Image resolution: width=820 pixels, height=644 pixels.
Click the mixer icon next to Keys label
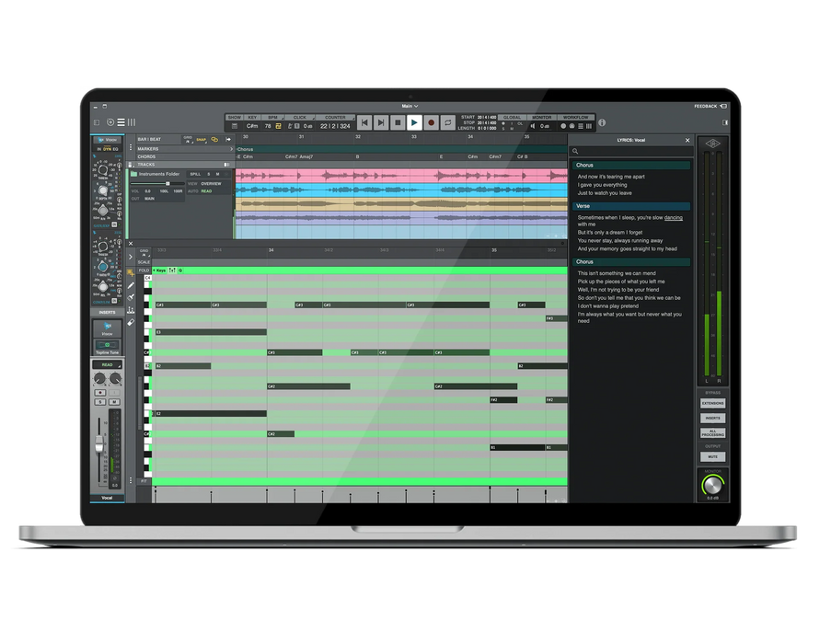pyautogui.click(x=172, y=270)
